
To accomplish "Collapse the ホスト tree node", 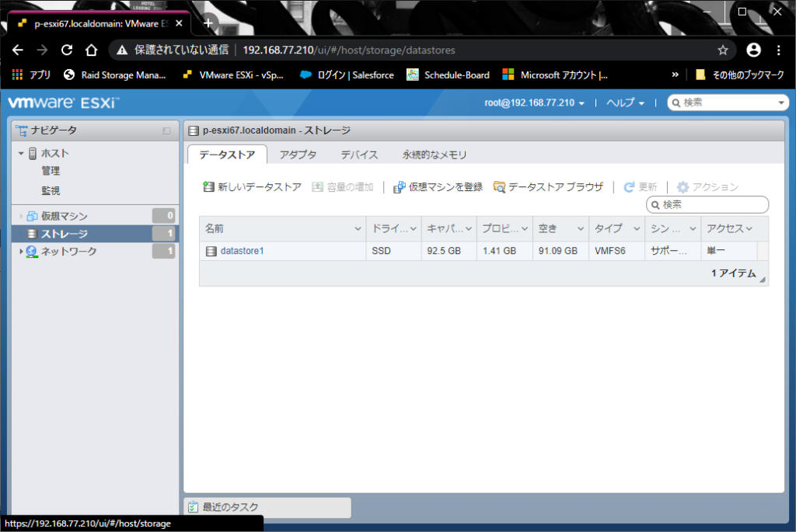I will (21, 153).
